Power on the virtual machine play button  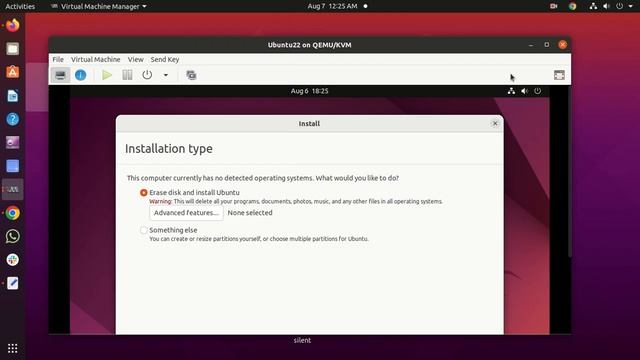pyautogui.click(x=107, y=75)
